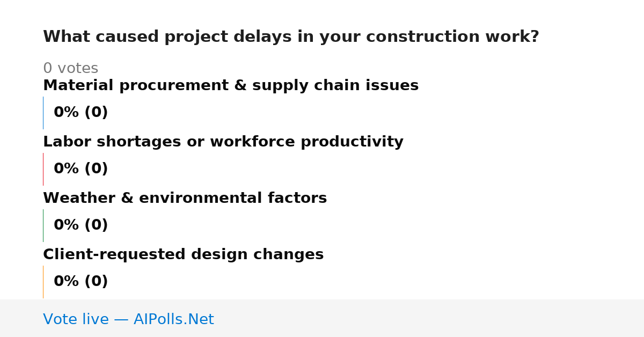The image size is (644, 337).
Task: Click 0% (0) result for Client-requested changes
Action: [80, 282]
